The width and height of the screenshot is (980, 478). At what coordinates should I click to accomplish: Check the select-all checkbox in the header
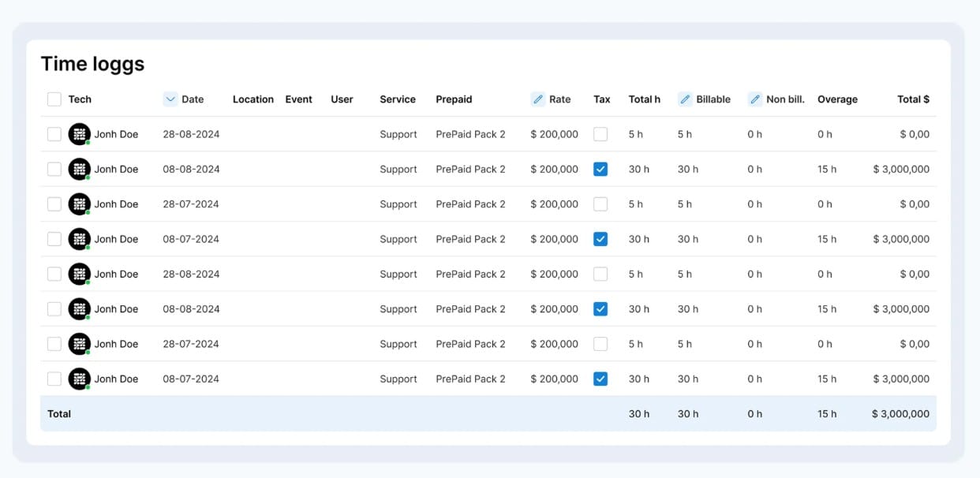(x=54, y=99)
